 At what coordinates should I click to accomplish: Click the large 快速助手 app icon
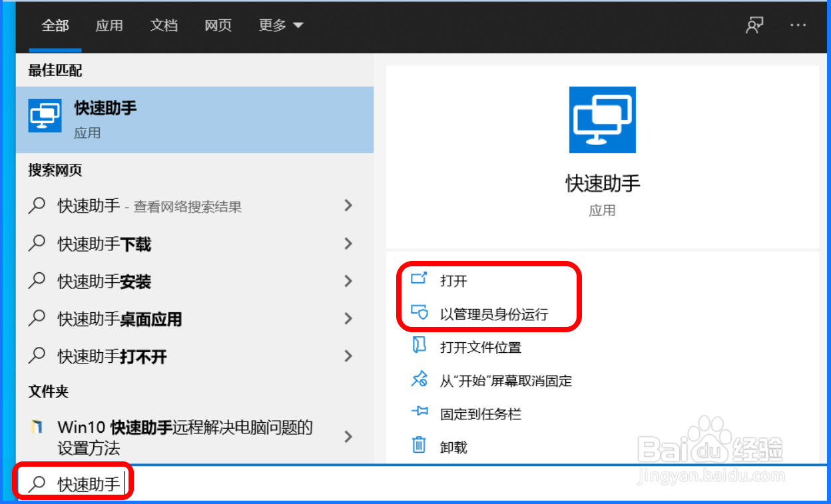(602, 120)
